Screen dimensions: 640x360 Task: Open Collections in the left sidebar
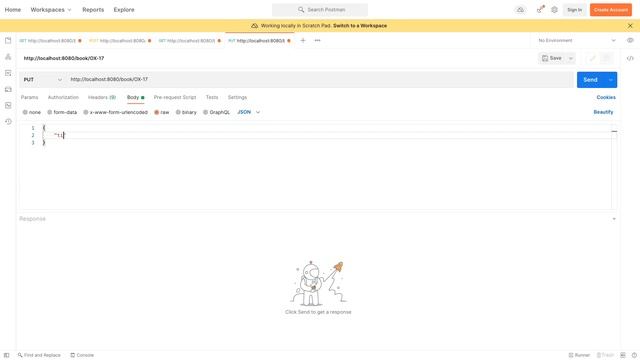coord(8,40)
